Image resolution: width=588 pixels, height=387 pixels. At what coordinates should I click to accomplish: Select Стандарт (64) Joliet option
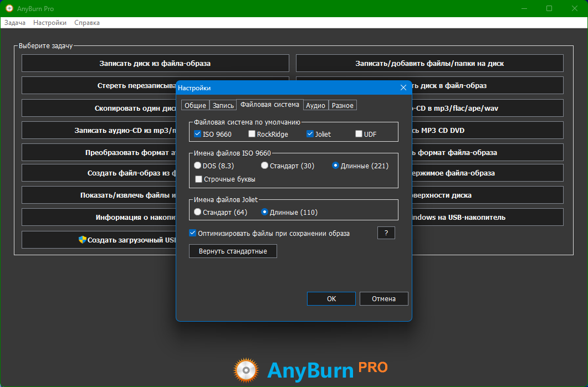click(198, 212)
